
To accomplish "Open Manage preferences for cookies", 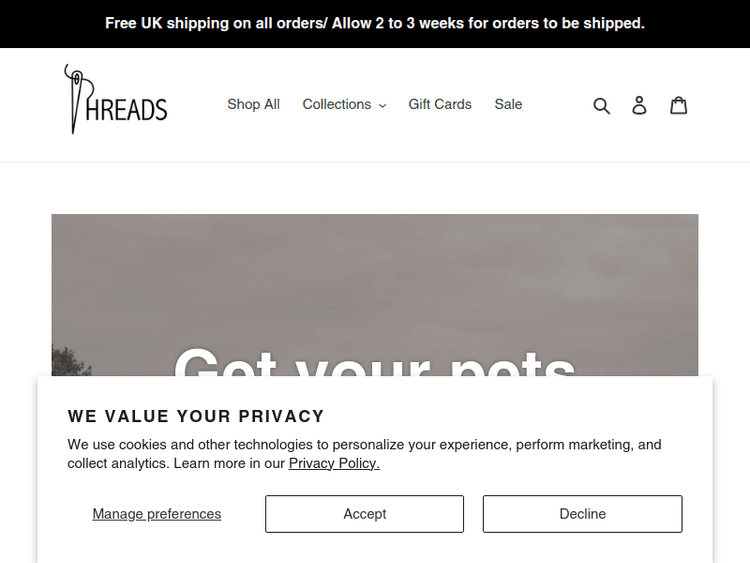I will (x=157, y=514).
